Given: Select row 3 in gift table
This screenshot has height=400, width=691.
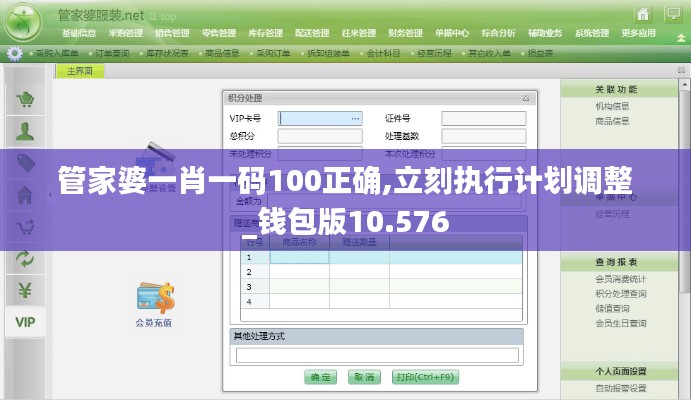Looking at the screenshot, I should (382, 287).
